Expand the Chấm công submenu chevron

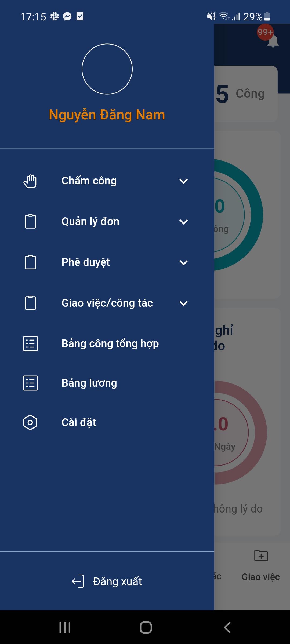point(184,181)
